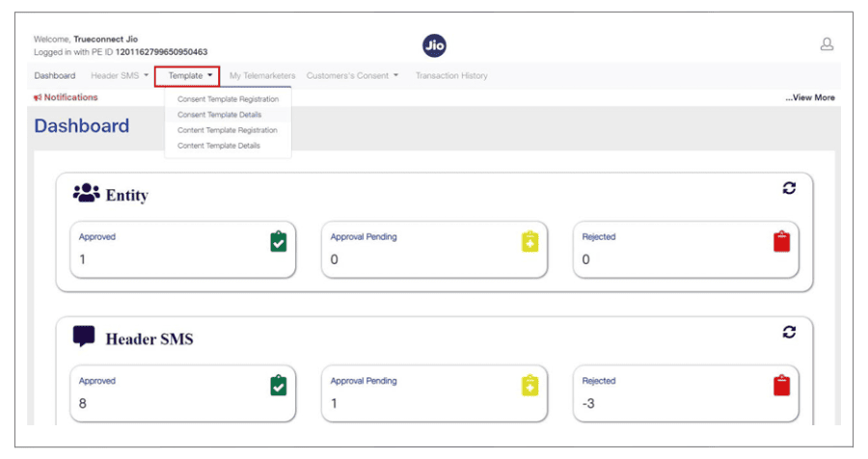Click the Notifications label
This screenshot has height=459, width=868.
click(70, 97)
